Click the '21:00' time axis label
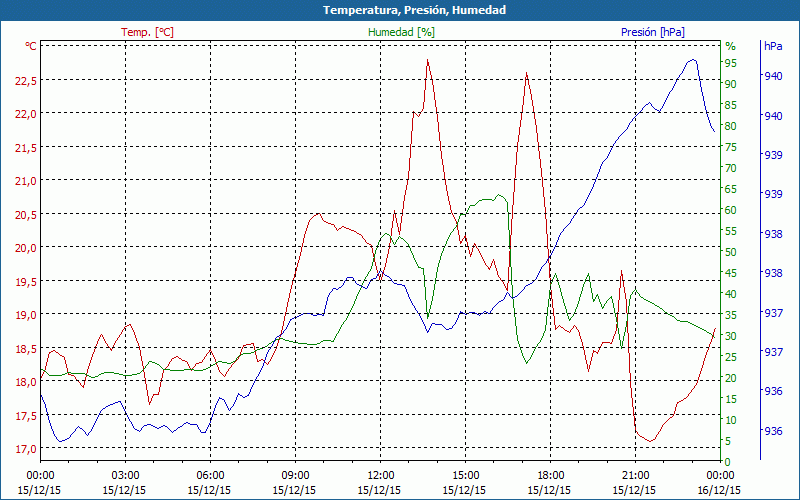Screen dimensions: 800x500 [635, 476]
